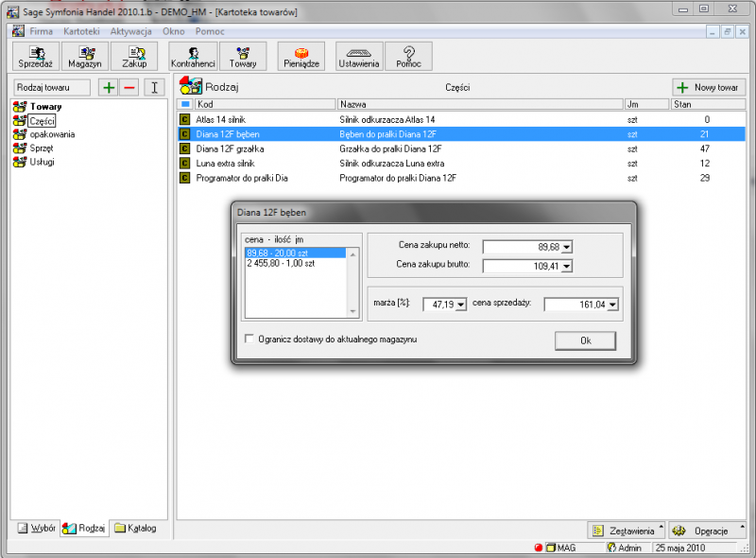Open the Zestawienia dropdown button
This screenshot has height=558, width=756.
point(626,531)
